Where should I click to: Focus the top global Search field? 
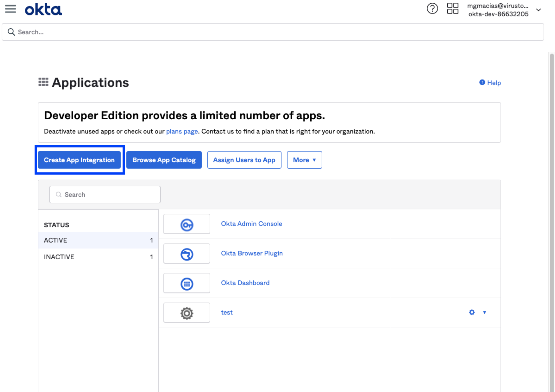click(273, 32)
